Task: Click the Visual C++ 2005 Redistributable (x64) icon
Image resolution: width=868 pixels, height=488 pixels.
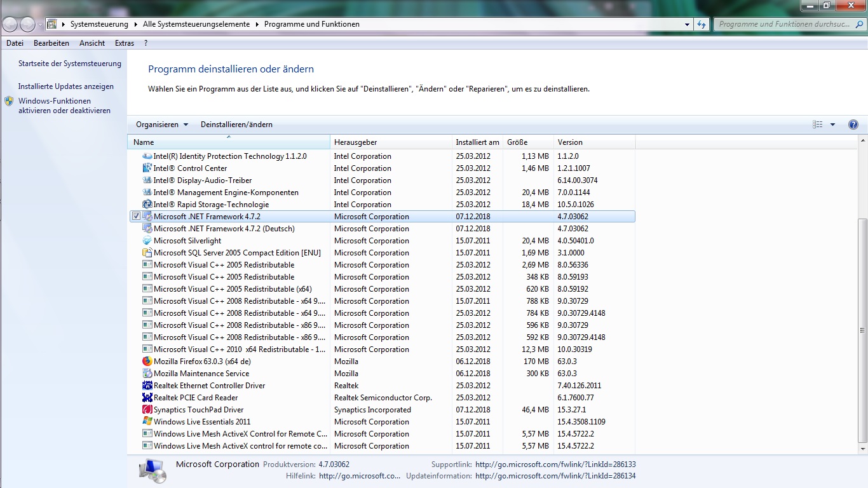Action: (x=147, y=289)
